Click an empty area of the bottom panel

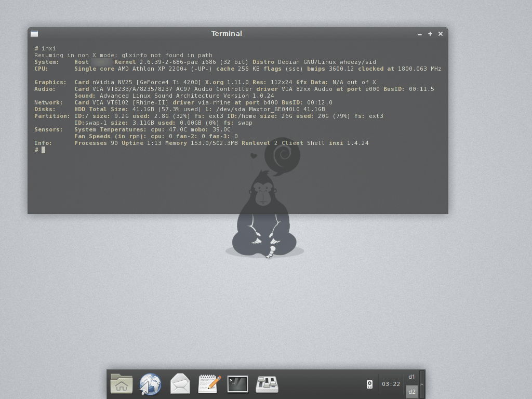[322, 384]
